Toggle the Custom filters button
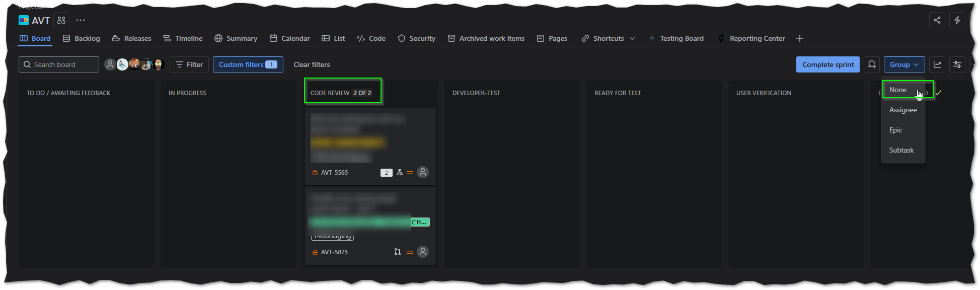The height and width of the screenshot is (290, 980). [248, 64]
